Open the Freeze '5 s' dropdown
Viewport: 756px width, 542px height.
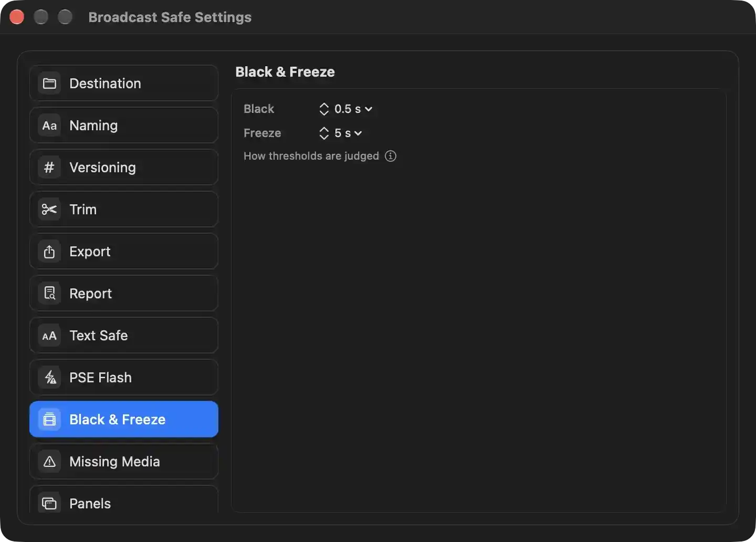pyautogui.click(x=348, y=133)
